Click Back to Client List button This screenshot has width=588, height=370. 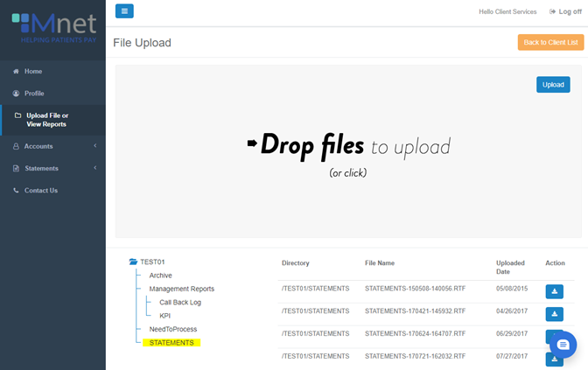550,42
